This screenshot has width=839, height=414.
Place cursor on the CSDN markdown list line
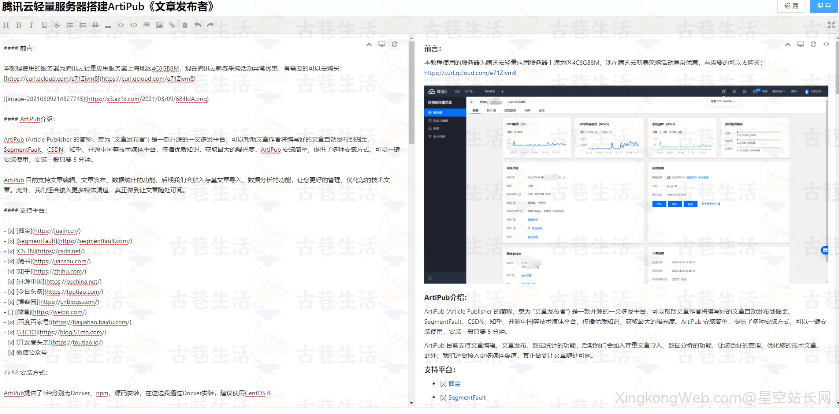[x=44, y=251]
